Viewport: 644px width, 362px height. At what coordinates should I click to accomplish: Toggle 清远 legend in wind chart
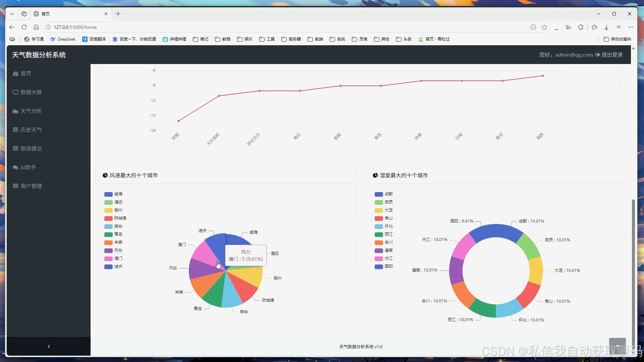pos(113,202)
